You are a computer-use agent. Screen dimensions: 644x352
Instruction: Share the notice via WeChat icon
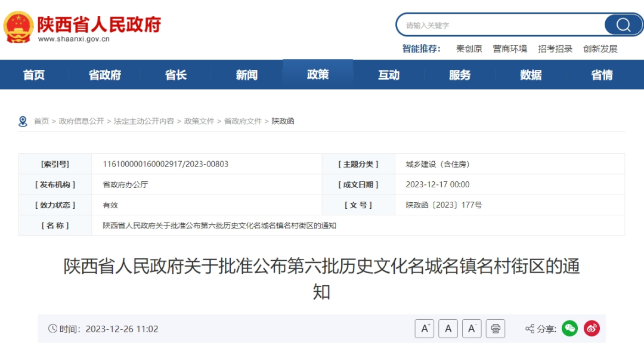pos(569,328)
